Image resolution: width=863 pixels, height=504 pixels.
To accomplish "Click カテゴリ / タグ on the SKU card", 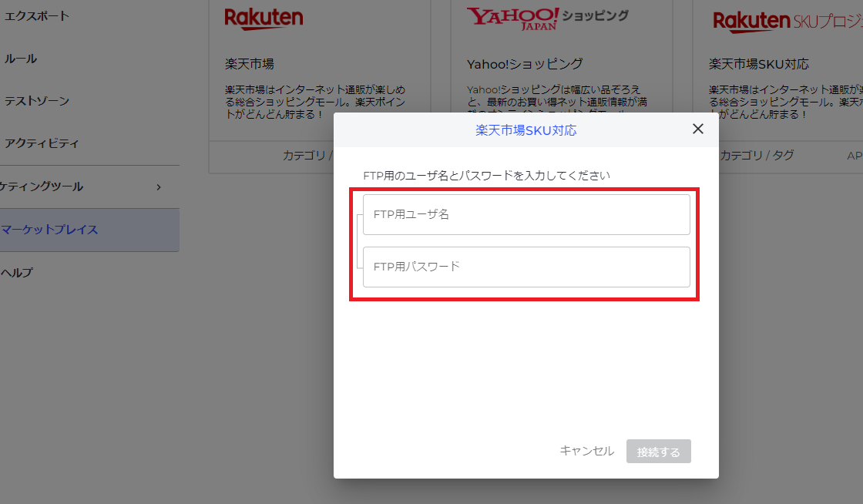I will click(x=757, y=156).
